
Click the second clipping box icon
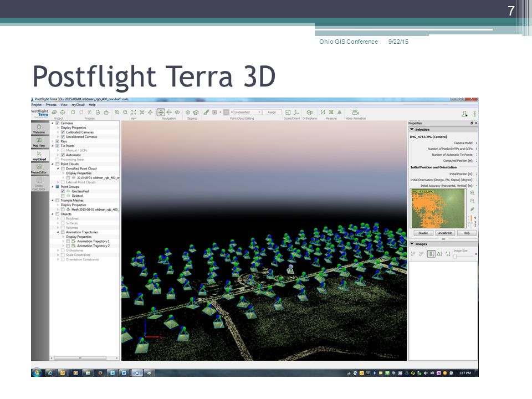click(x=196, y=112)
